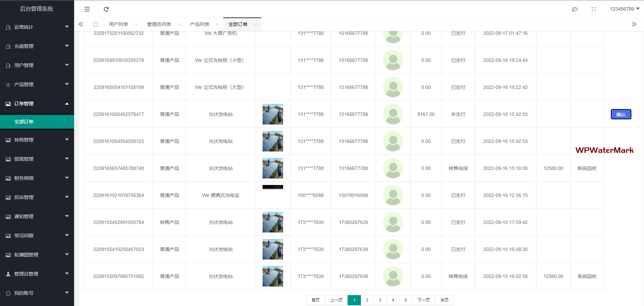This screenshot has width=644, height=306.
Task: Close the 用户列表 tab
Action: [x=136, y=24]
